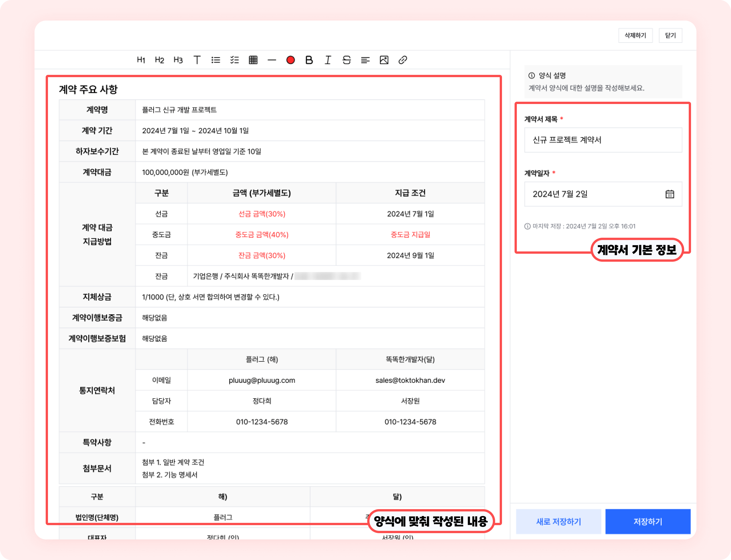
Task: Insert a checklist
Action: tap(234, 60)
